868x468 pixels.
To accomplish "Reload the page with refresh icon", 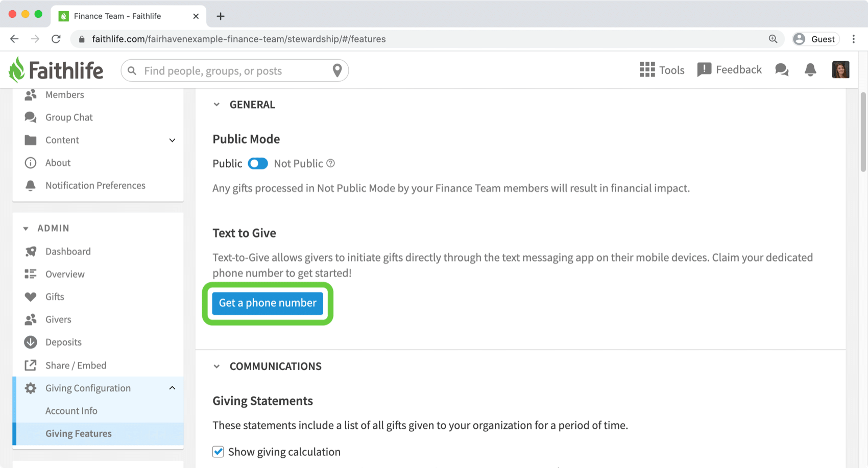I will coord(56,39).
